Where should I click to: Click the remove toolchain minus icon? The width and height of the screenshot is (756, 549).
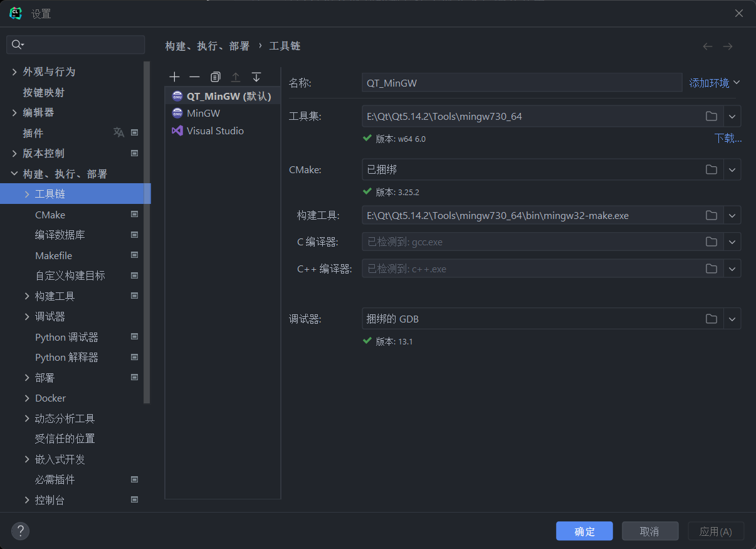pyautogui.click(x=194, y=77)
